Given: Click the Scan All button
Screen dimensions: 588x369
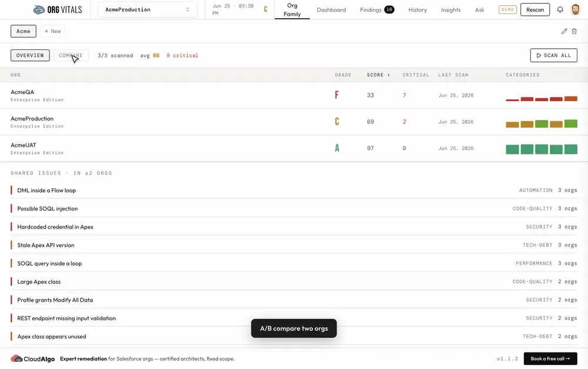Looking at the screenshot, I should click(553, 55).
